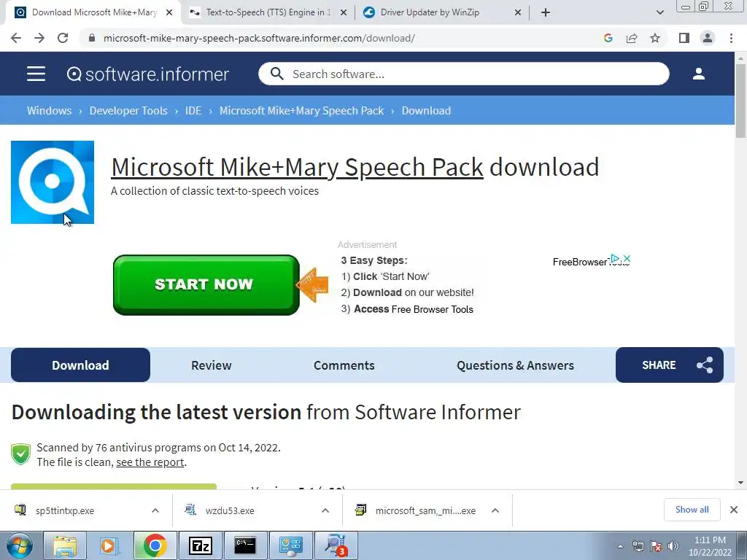Close the downloads bar
Screen dimensions: 747x560
(x=734, y=510)
